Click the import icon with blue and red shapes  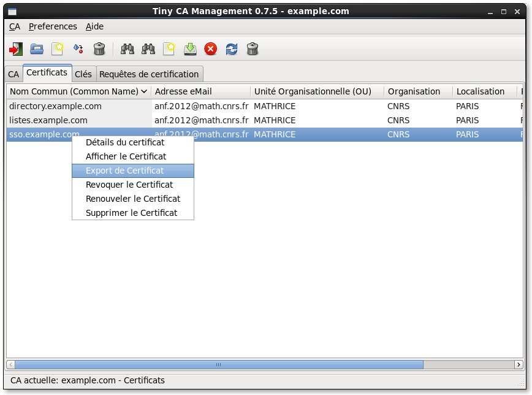click(78, 49)
